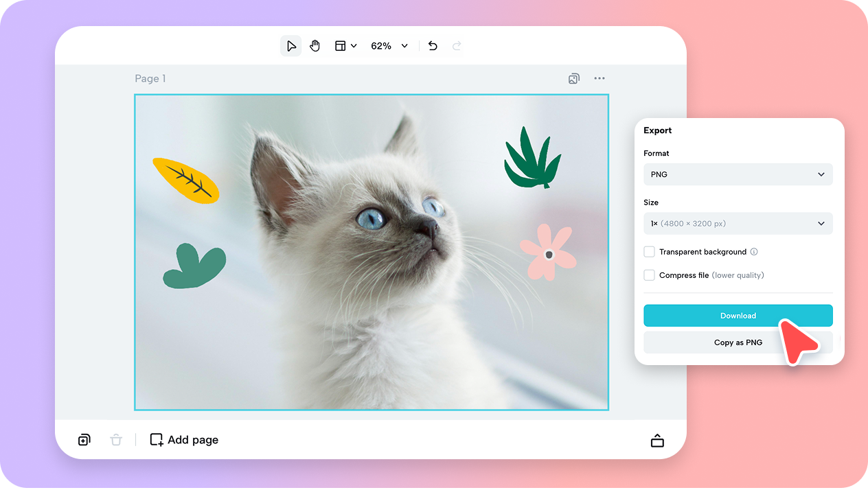Undo the last action
868x490 pixels.
(x=433, y=46)
